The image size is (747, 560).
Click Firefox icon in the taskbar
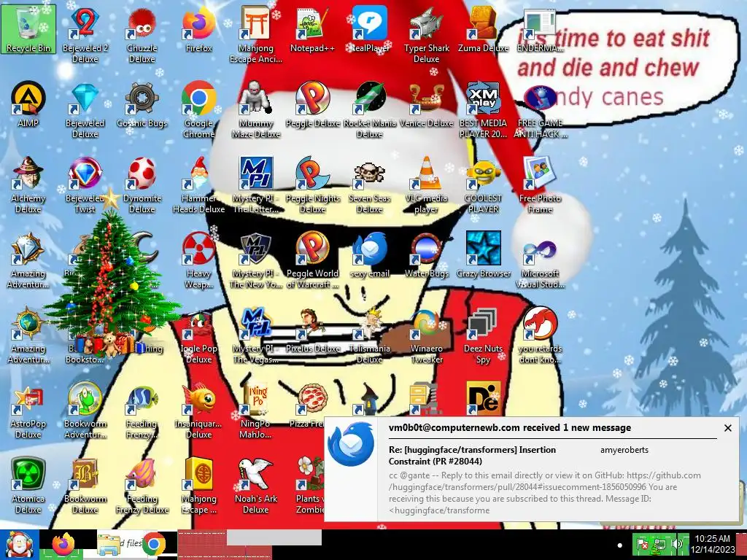64,544
